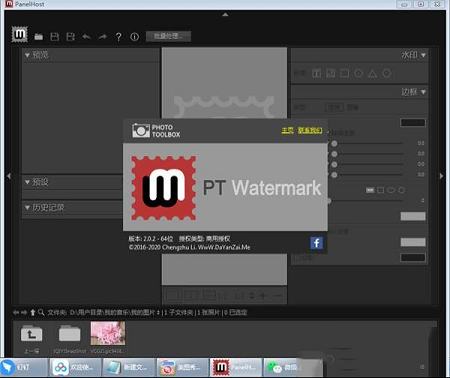Select the outlined square border shape
450x378 pixels.
click(381, 190)
